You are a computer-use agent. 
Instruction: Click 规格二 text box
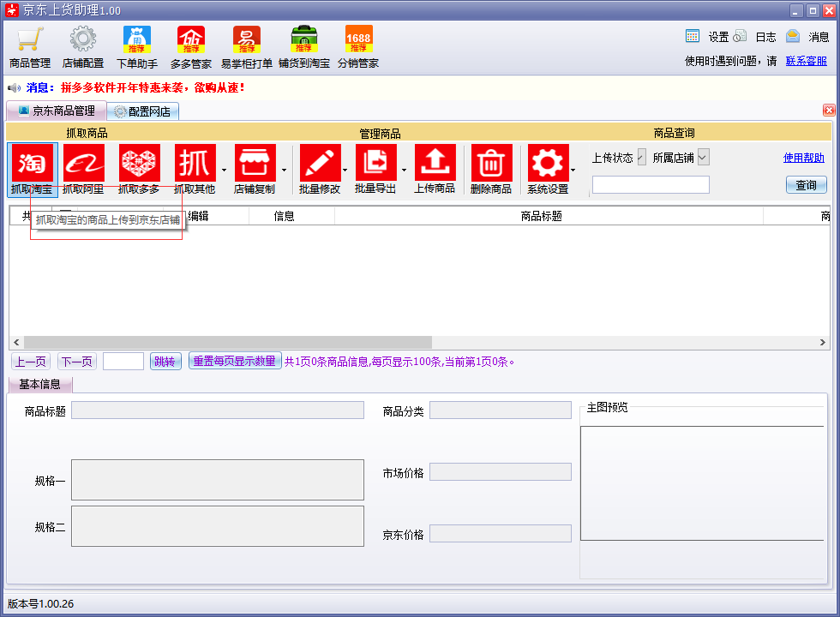coord(218,526)
